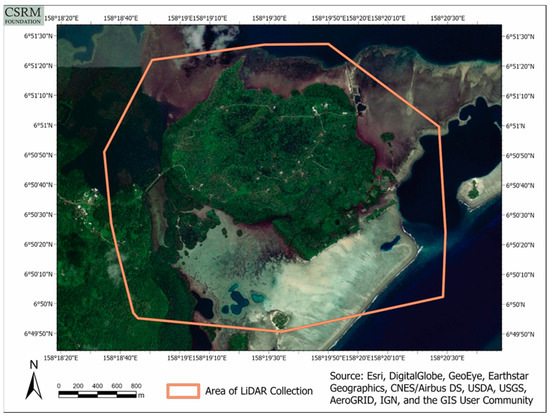Click the Source credits text

point(431,388)
